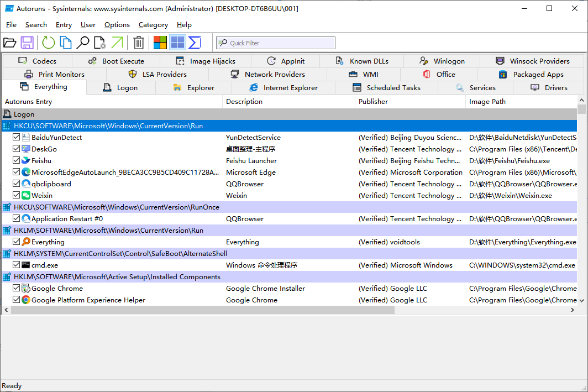Click the Save floppy disk icon
Screen dimensions: 588x392
[27, 43]
